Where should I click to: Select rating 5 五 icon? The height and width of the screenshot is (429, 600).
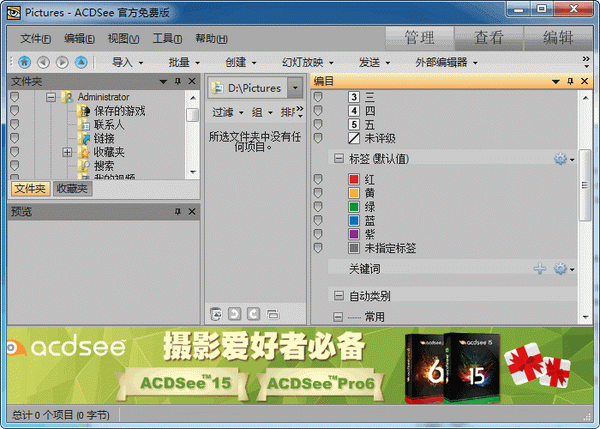(x=354, y=124)
